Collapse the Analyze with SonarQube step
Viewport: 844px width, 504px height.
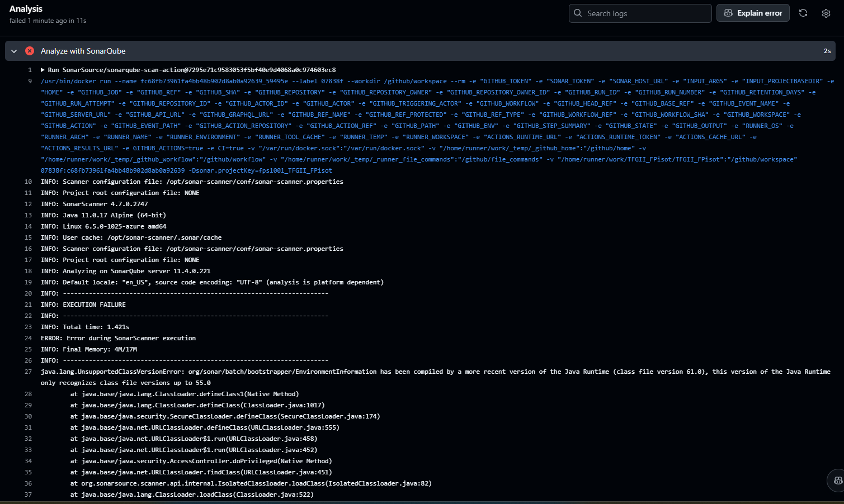point(14,51)
